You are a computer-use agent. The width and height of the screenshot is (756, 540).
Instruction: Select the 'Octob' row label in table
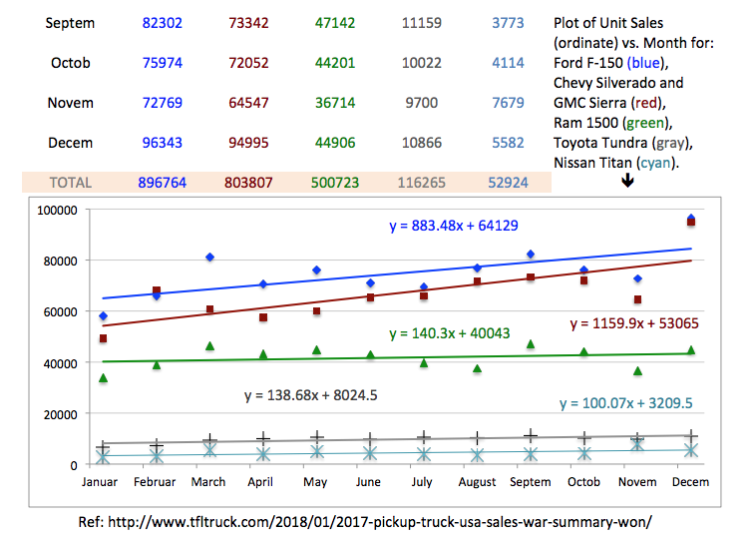(71, 63)
